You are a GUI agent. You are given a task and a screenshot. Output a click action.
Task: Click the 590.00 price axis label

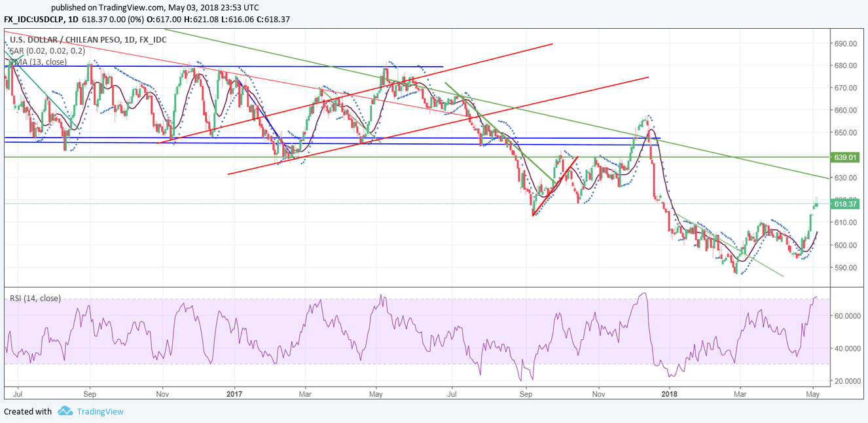coord(846,268)
